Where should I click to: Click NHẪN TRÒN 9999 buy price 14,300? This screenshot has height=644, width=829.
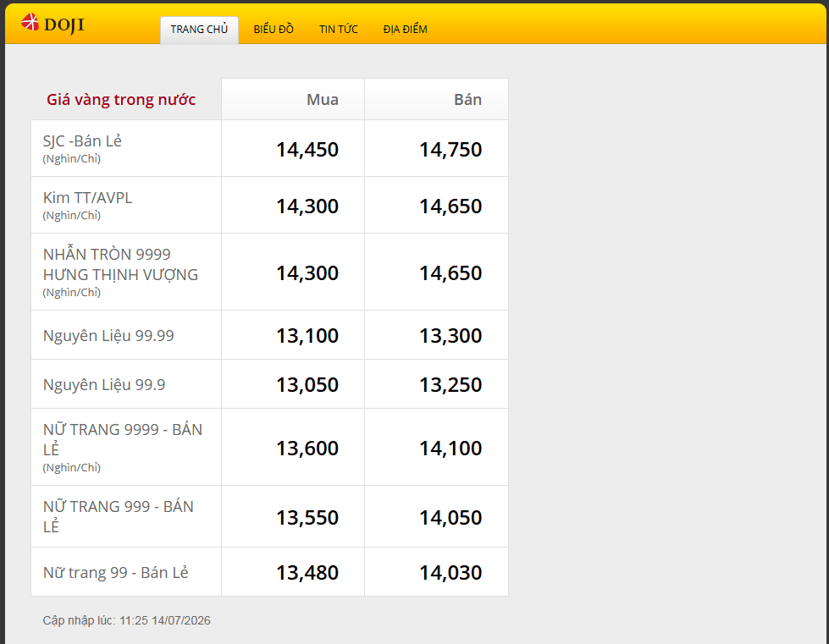(307, 273)
